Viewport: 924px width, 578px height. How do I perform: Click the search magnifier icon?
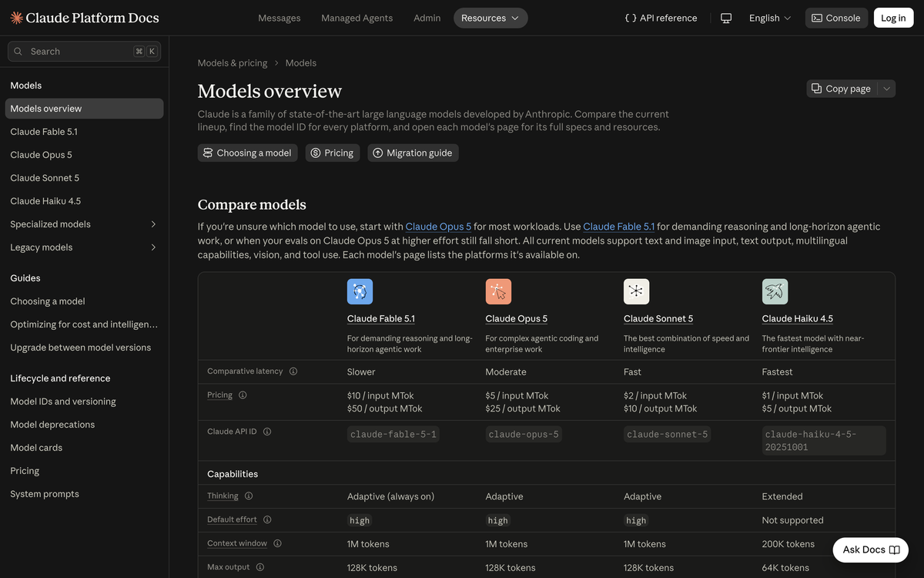[18, 52]
